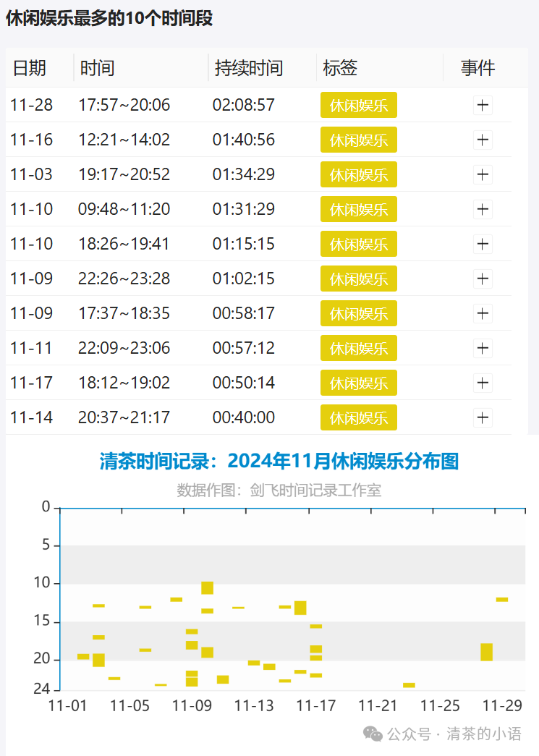
Task: Click the chart title 2024年11月休闲娱乐分布图
Action: tap(343, 462)
